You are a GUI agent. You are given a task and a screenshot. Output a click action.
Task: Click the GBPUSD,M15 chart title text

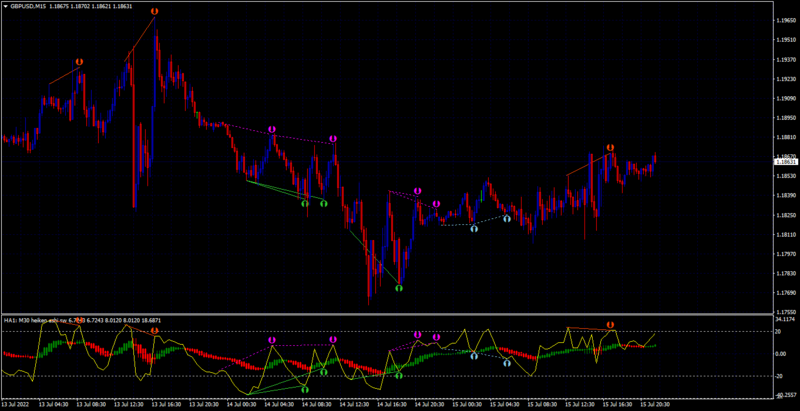pos(27,6)
